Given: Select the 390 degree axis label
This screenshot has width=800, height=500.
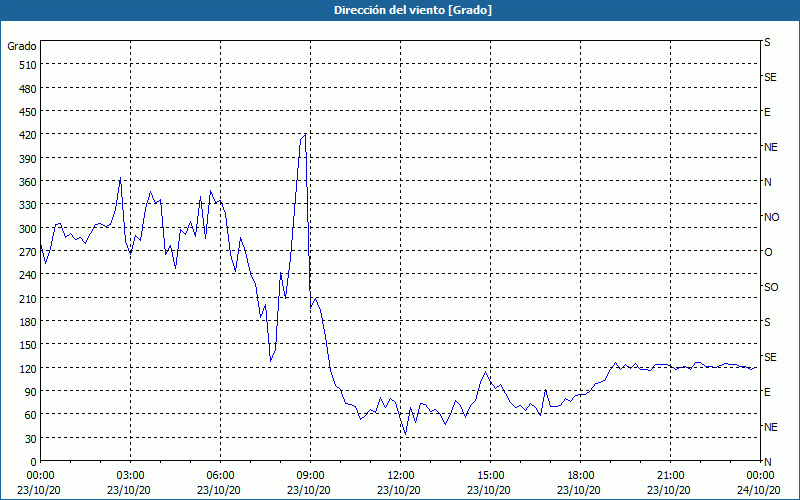Looking at the screenshot, I should [28, 159].
